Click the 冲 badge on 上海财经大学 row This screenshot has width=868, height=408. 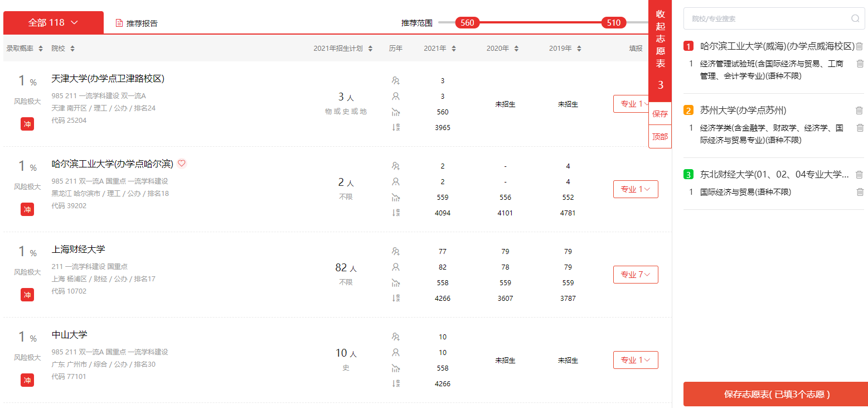coord(27,295)
